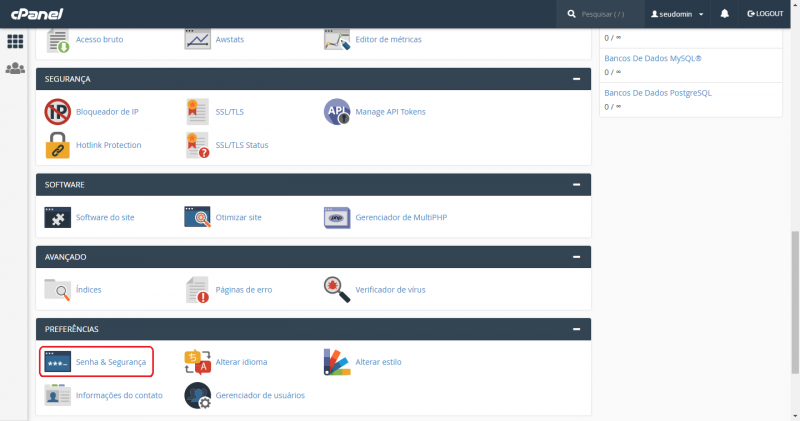Viewport: 800px width, 421px height.
Task: Open User Manager icon in left sidebar
Action: (x=15, y=69)
